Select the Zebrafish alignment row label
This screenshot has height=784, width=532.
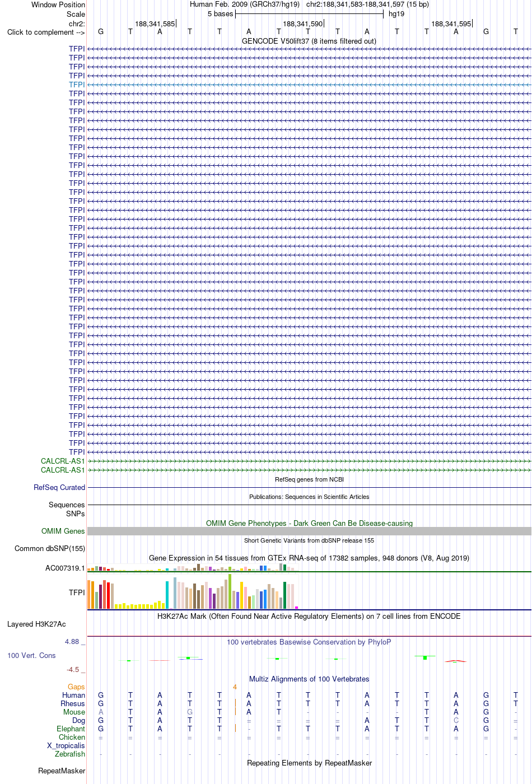click(x=70, y=754)
